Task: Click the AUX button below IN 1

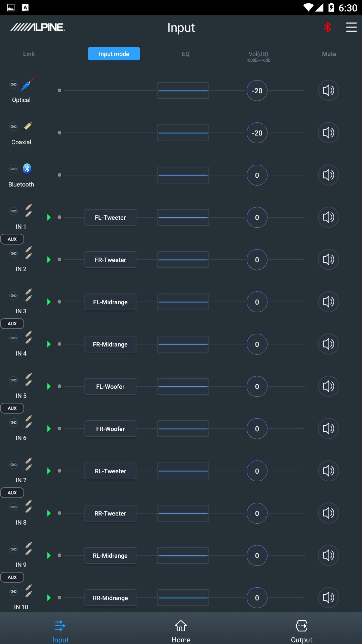Action: point(12,239)
